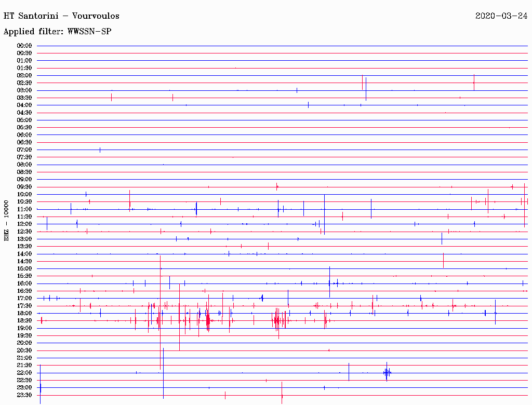Select the 08:30 time label

(x=24, y=172)
